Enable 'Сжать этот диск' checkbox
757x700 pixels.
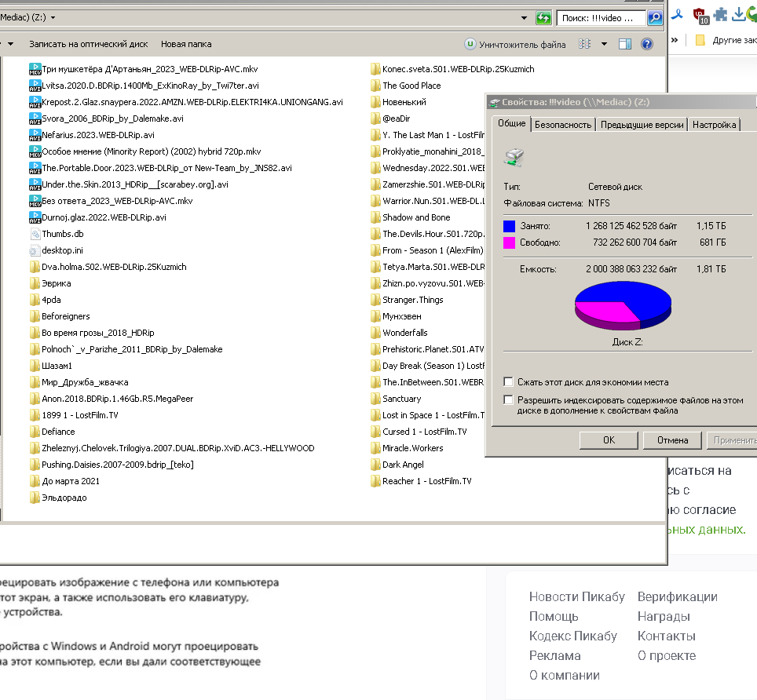pyautogui.click(x=509, y=382)
